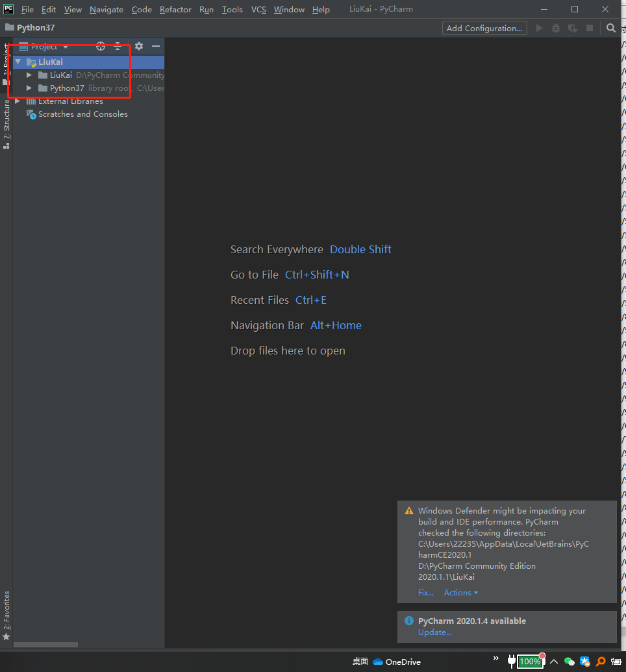Viewport: 626px width, 672px height.
Task: Click Run with Coverage icon in toolbar
Action: [x=572, y=29]
